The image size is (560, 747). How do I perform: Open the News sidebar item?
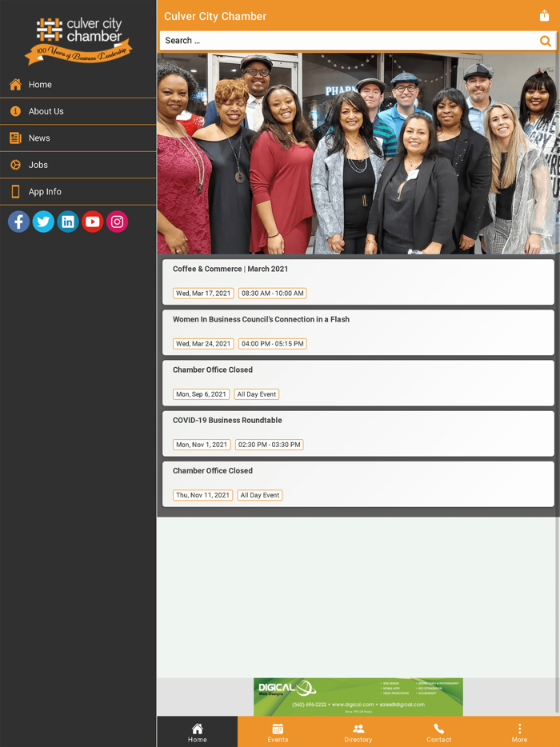[x=78, y=138]
